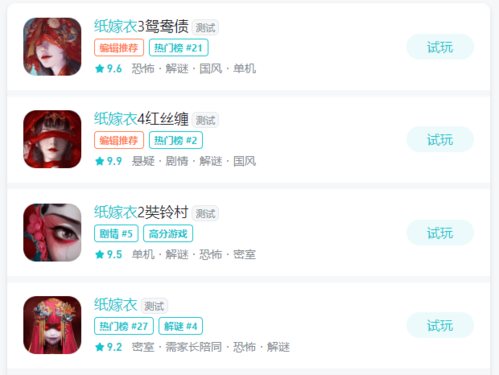
Task: Tap 试玩 for 纸嫁衣2奘铃村
Action: click(x=440, y=233)
